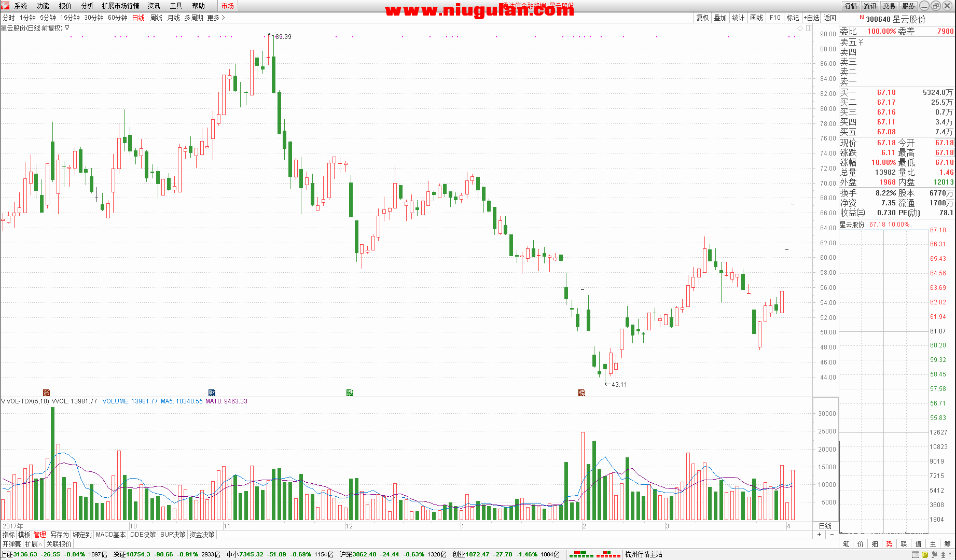
Task: Click the 统计 statistics button
Action: pos(738,18)
